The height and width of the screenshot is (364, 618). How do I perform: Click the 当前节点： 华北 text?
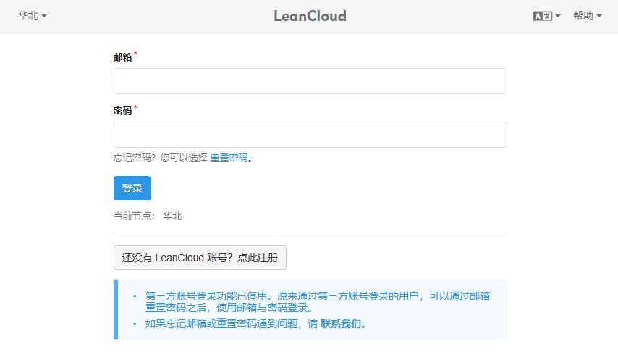tap(148, 216)
